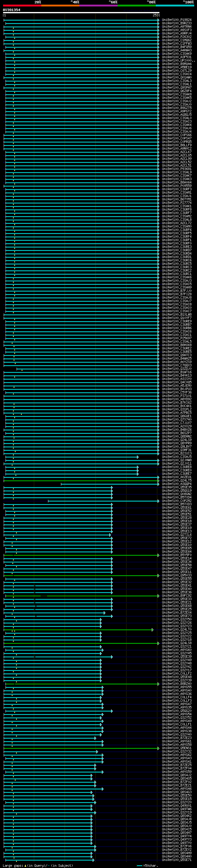
Task: Click the green alignment bar for Q24LT5
Action: point(81,481)
